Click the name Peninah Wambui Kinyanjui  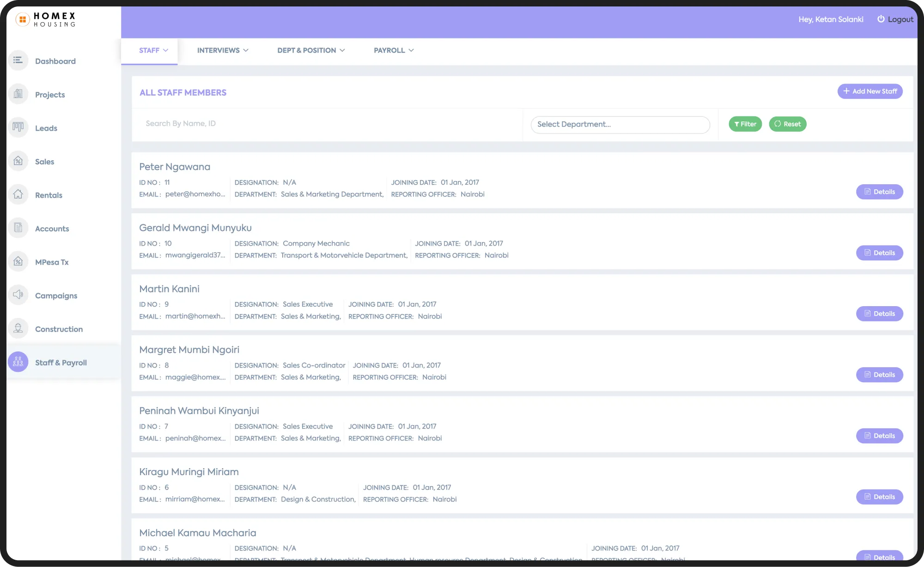tap(199, 410)
